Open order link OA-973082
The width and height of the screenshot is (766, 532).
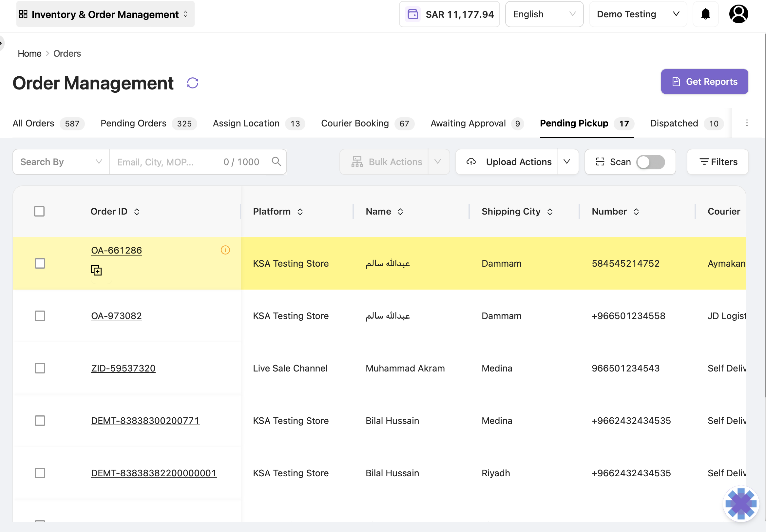116,316
